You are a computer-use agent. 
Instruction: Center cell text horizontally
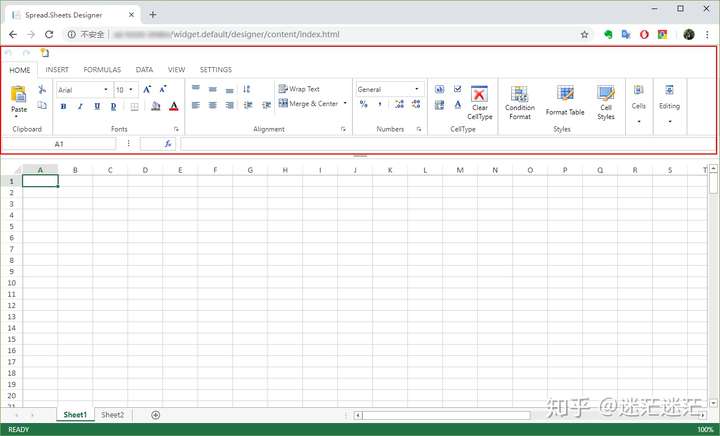tap(212, 105)
